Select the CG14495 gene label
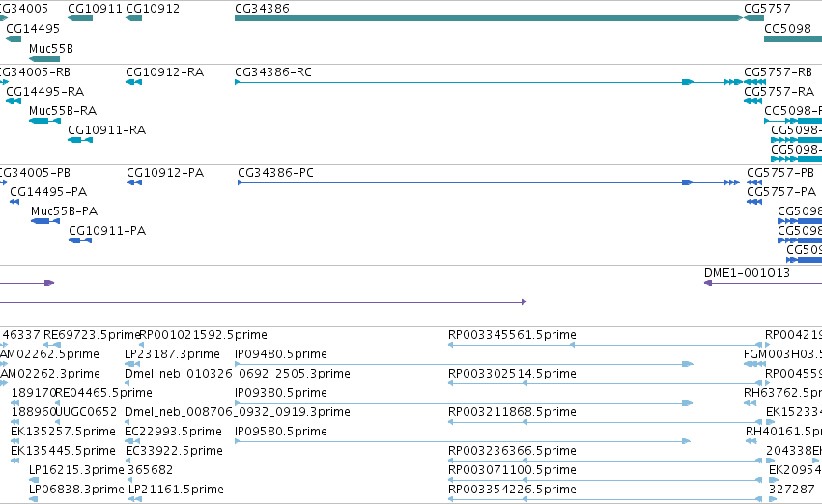Screen dimensions: 822x504 (x=33, y=29)
